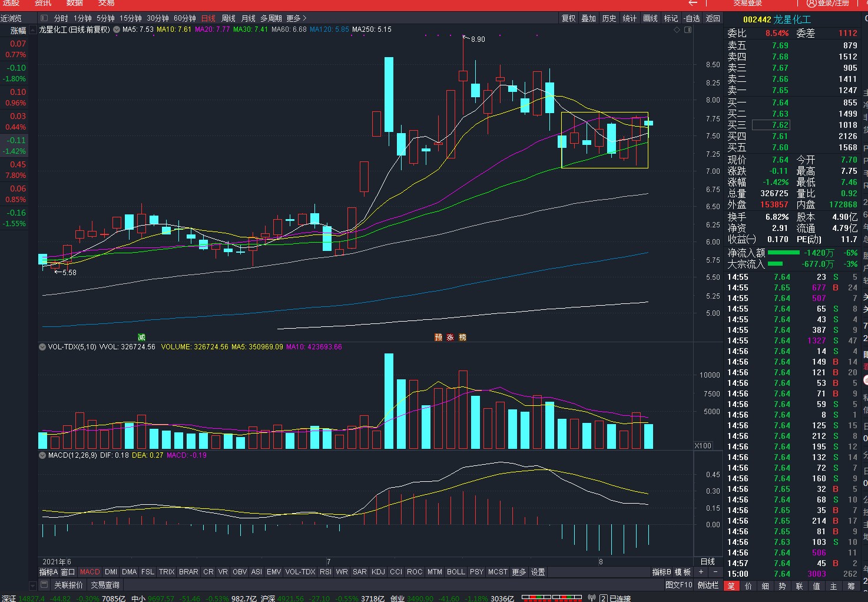Switch chart period to 周线
This screenshot has height=602, width=868.
[x=228, y=18]
